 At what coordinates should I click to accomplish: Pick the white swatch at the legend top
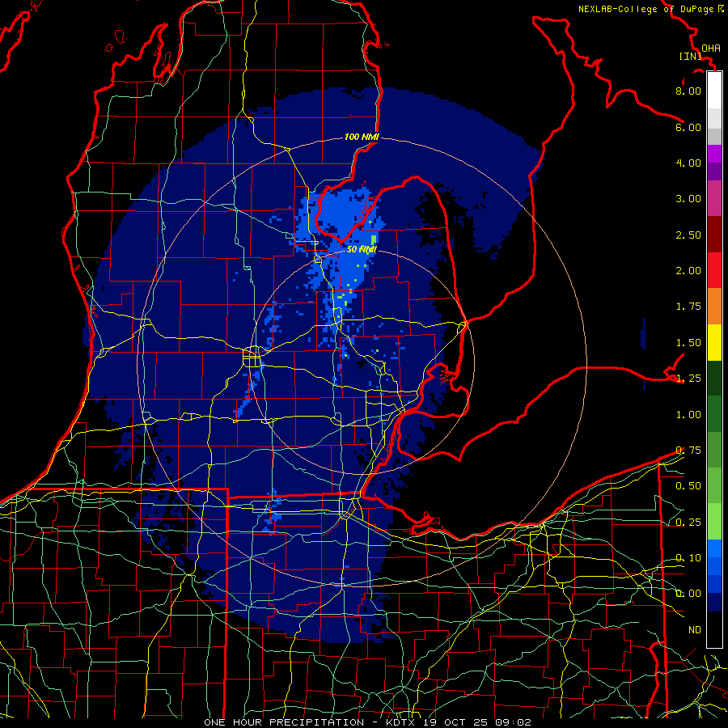pyautogui.click(x=714, y=91)
